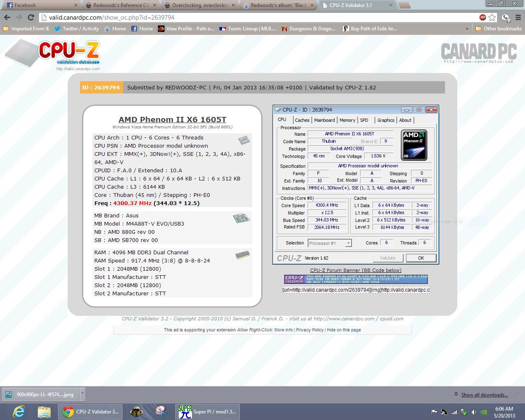Open the Dungeons & Drago... bookmark
The image size is (525, 420).
(x=308, y=29)
